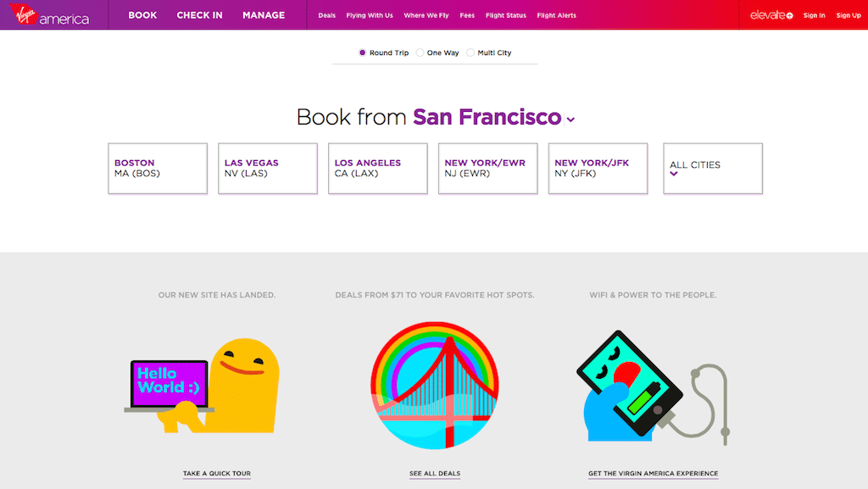868x489 pixels.
Task: Open Where We Fly
Action: click(426, 15)
